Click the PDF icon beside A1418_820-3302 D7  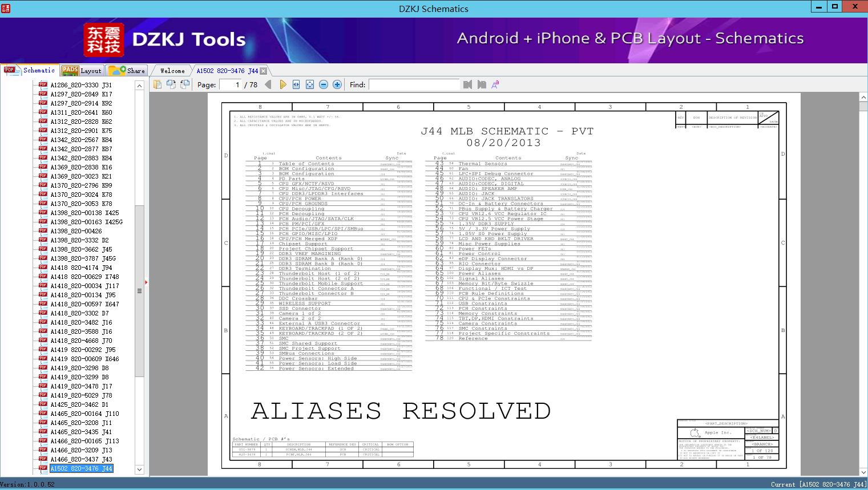(x=43, y=313)
